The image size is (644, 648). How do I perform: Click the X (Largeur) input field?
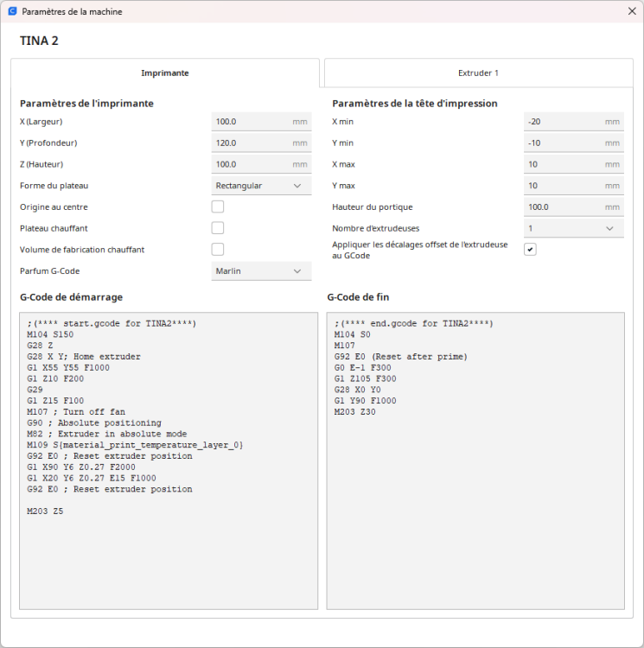pos(261,122)
